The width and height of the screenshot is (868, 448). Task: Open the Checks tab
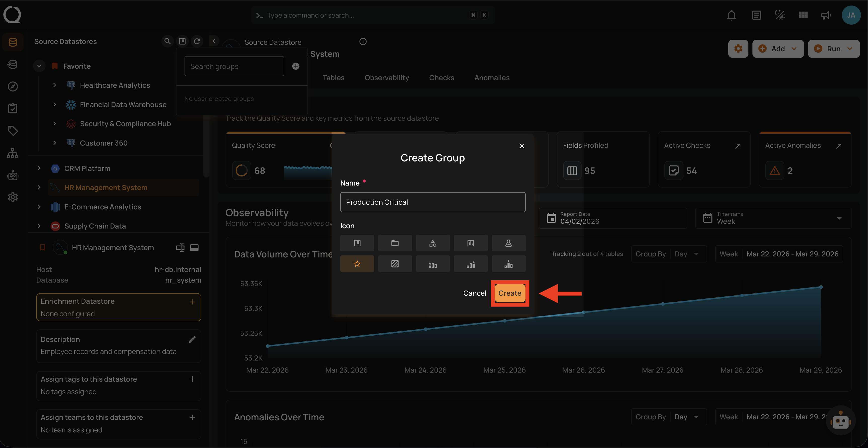click(441, 77)
